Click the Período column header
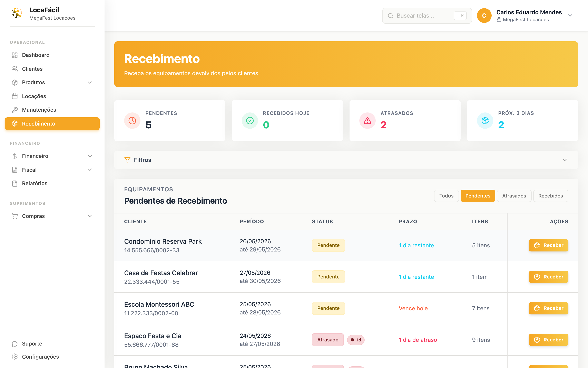 point(252,221)
